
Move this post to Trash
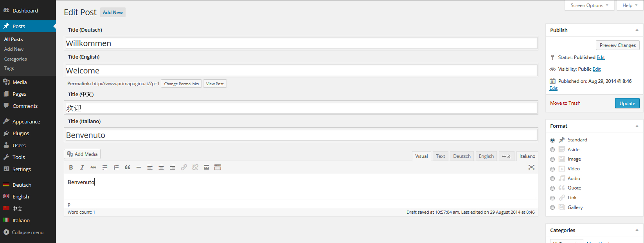(565, 103)
